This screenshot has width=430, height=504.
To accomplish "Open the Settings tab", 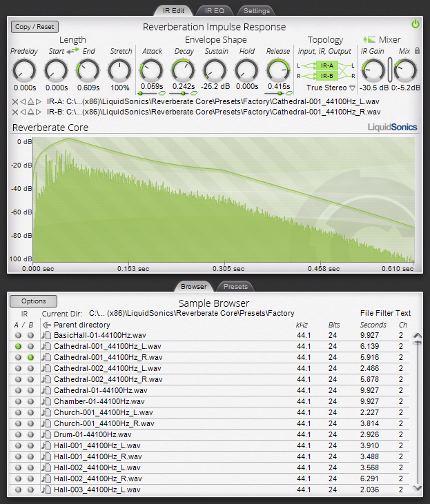I will (257, 10).
